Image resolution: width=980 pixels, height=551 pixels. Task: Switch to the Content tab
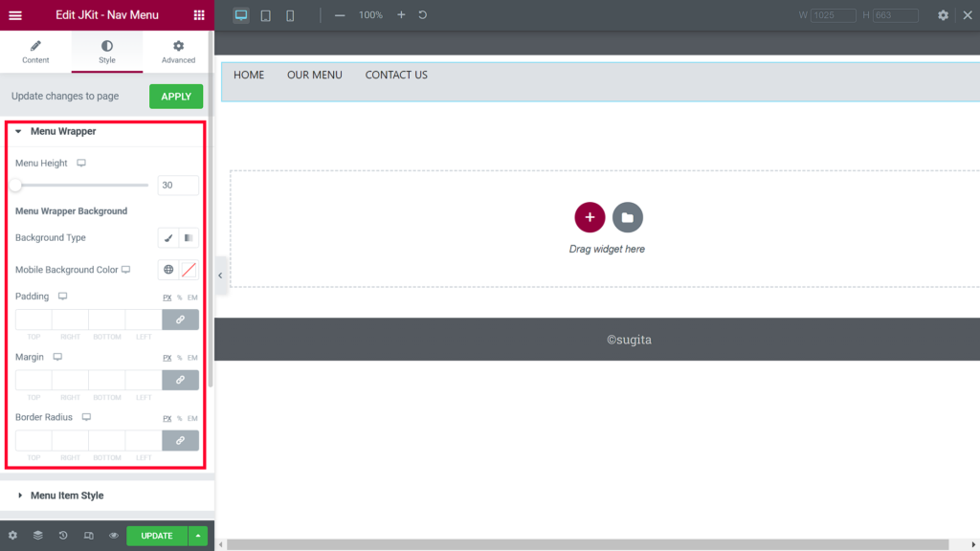coord(35,52)
